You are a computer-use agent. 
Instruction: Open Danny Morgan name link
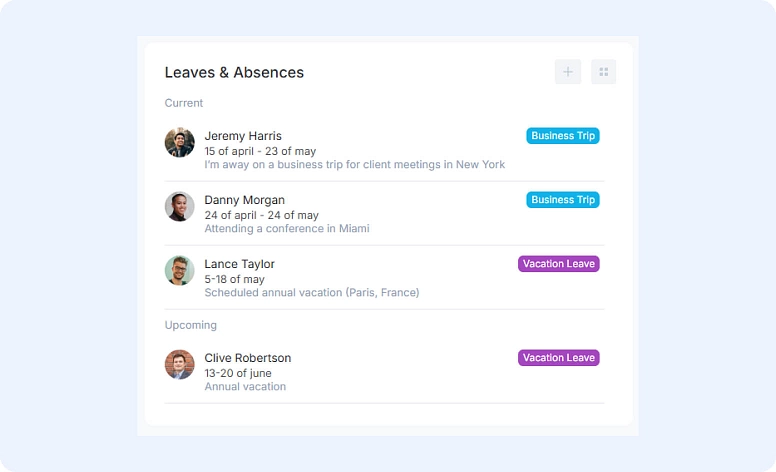pos(245,200)
